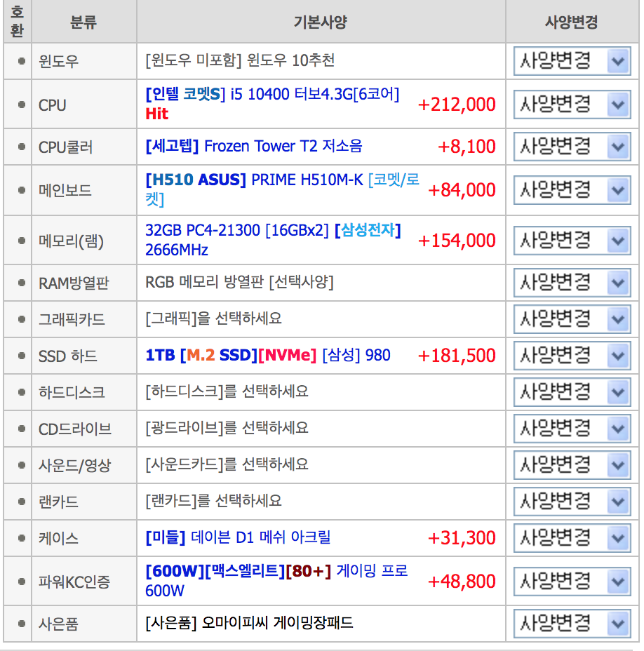
Task: Click the 윈도우 category label
Action: 58,62
